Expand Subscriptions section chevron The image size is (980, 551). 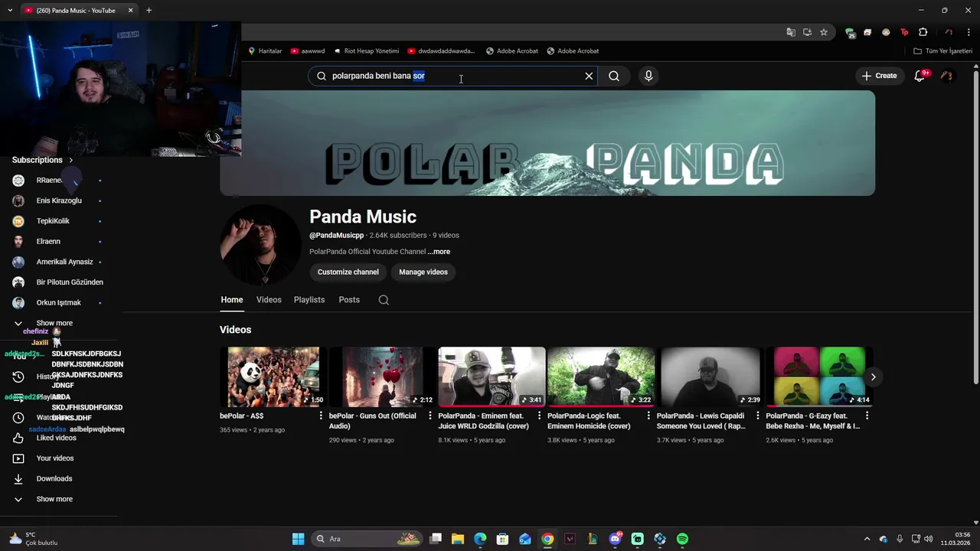70,160
